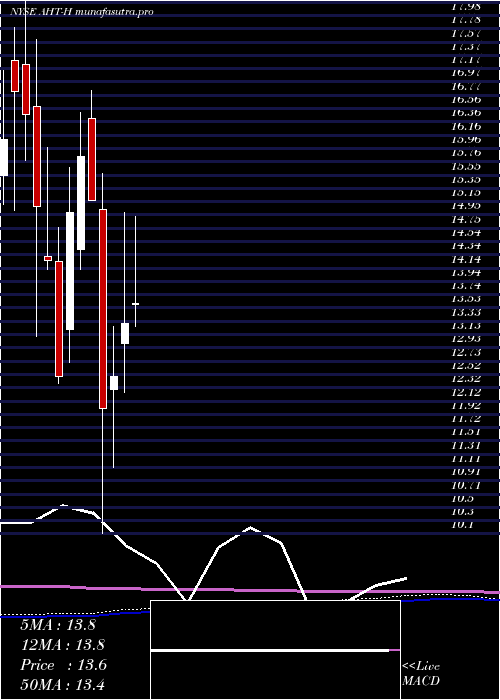The width and height of the screenshot is (500, 700).
Task: Click the 10.1 price label
Action: point(462,525)
